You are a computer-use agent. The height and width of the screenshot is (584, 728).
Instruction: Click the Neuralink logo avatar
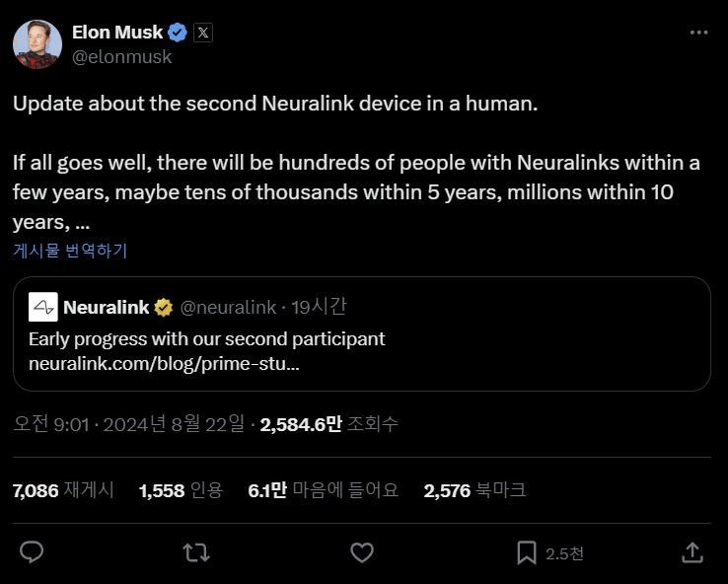[x=42, y=307]
